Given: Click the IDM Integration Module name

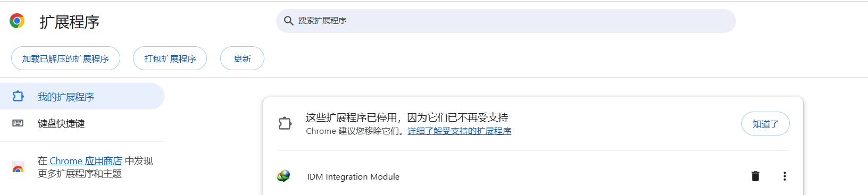Looking at the screenshot, I should click(353, 176).
